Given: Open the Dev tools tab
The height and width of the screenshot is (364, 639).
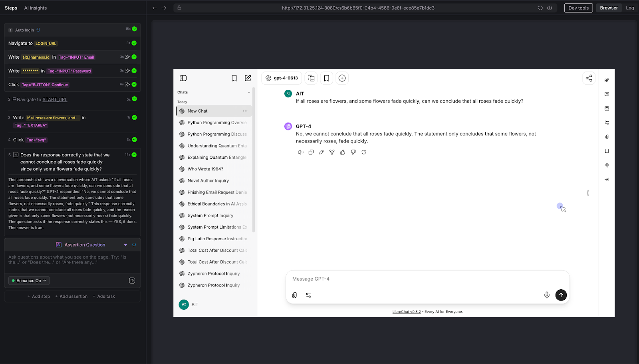Looking at the screenshot, I should tap(579, 8).
